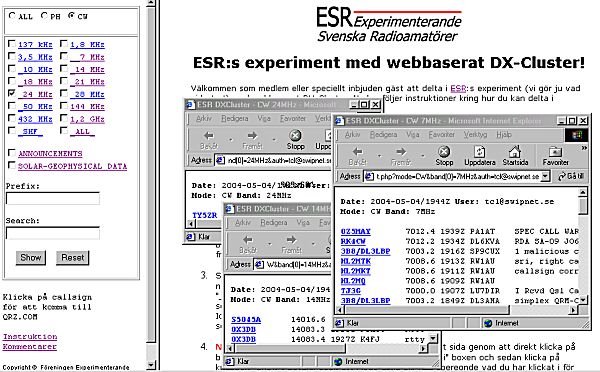Click Favoriter icon in 7MHz window
Viewport: 600px width, 372px height.
(555, 152)
